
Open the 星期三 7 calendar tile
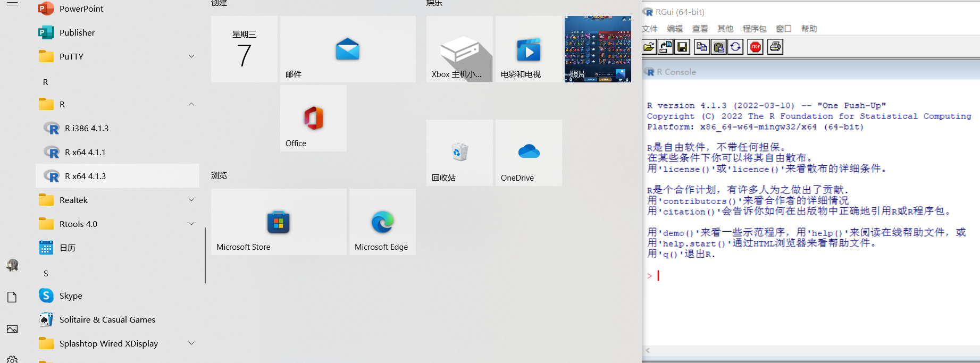(x=244, y=49)
